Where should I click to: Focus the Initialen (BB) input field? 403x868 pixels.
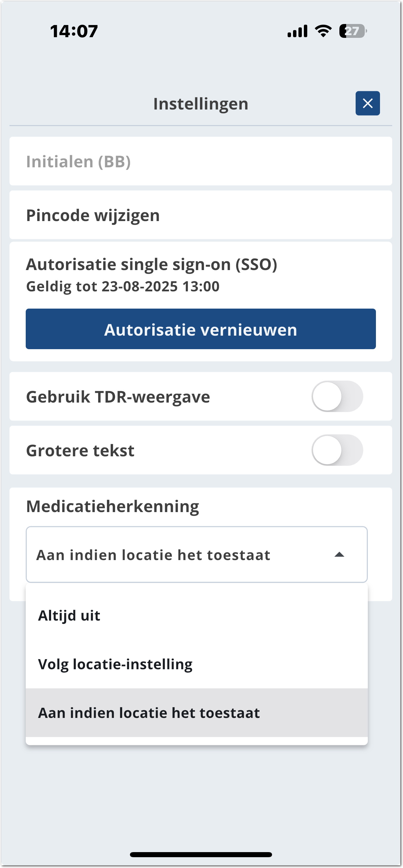[x=201, y=161]
